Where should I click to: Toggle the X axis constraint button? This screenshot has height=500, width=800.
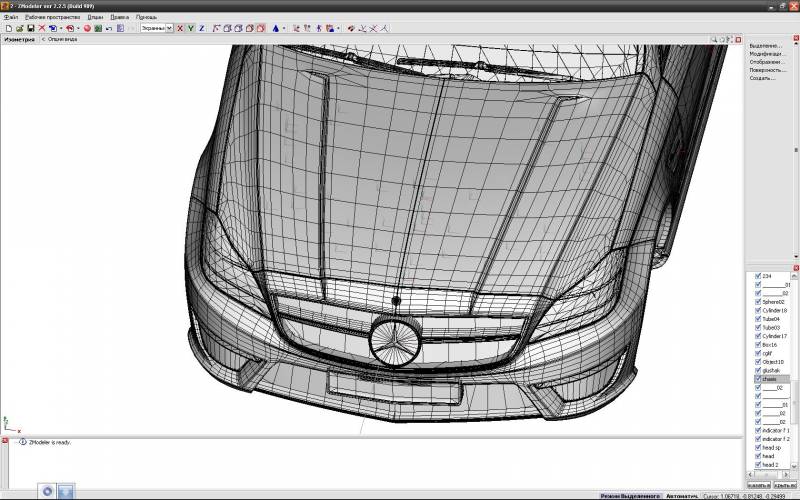click(180, 29)
